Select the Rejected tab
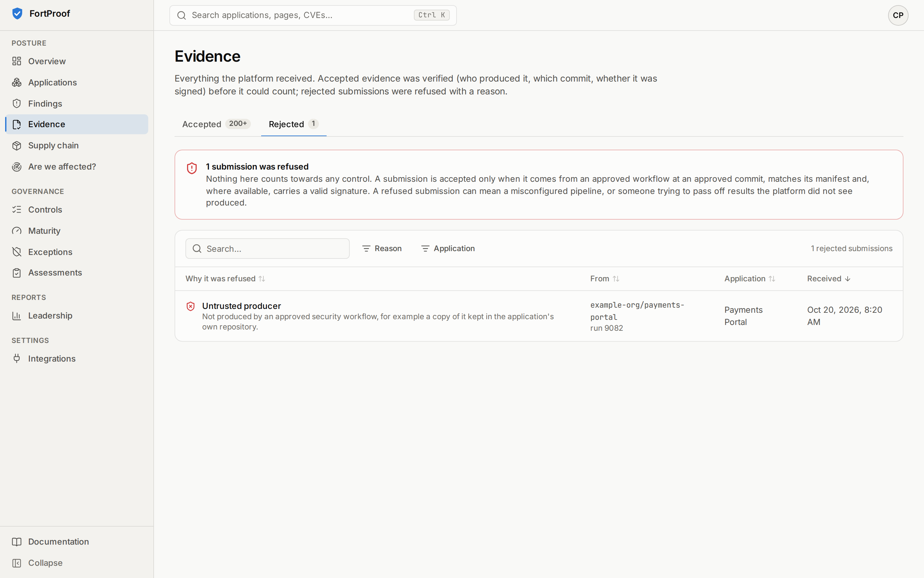 pos(294,124)
